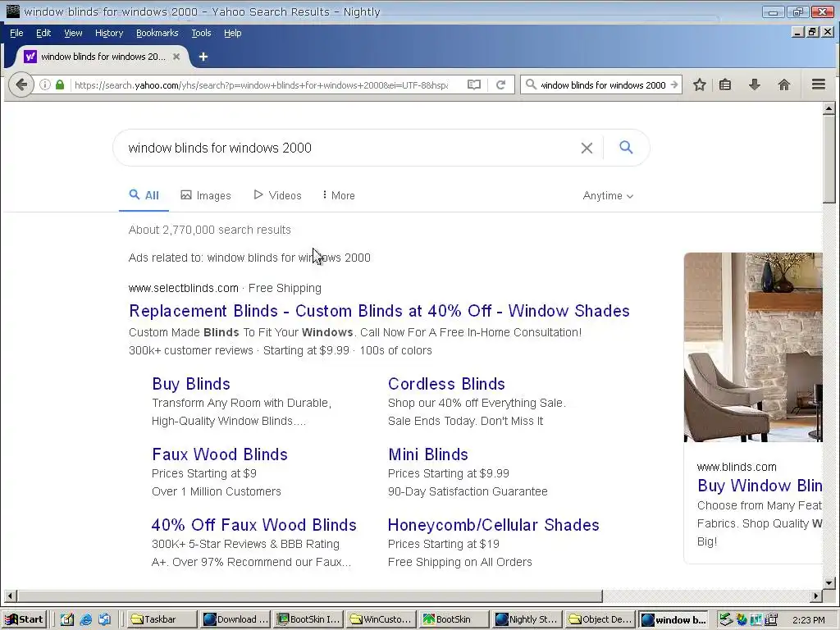Submit the toolbar search box go arrow
Viewport: 840px width, 630px height.
tap(674, 84)
